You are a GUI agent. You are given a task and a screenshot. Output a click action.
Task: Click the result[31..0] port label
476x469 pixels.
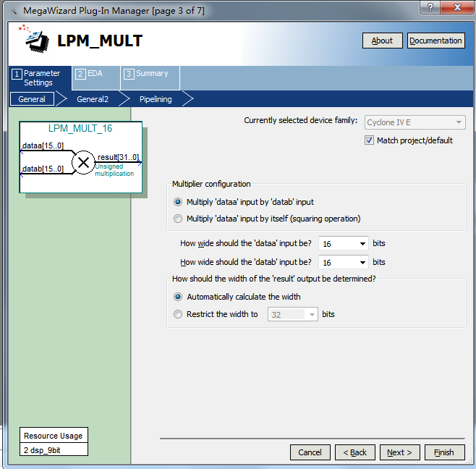pyautogui.click(x=119, y=157)
